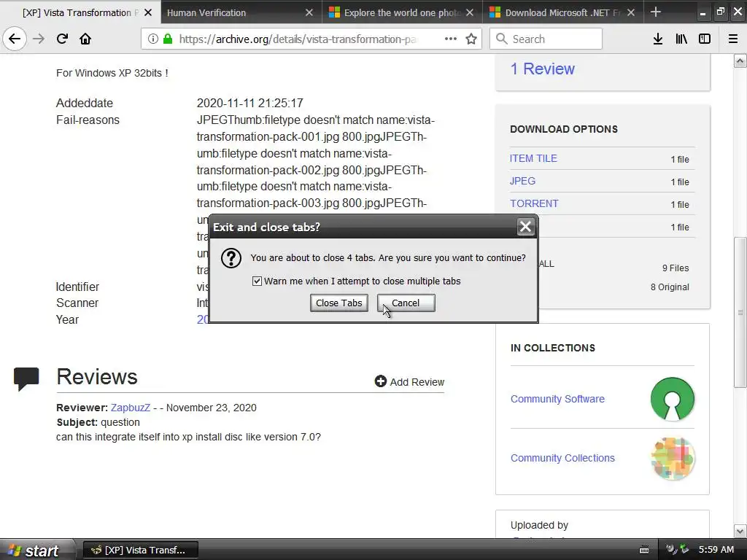The width and height of the screenshot is (747, 560).
Task: Close the Explore the world tab
Action: click(470, 13)
